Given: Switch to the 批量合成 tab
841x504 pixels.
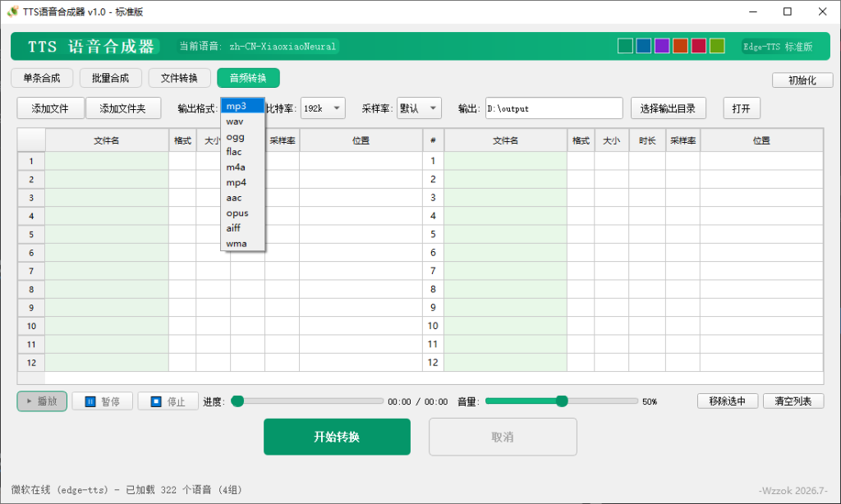Looking at the screenshot, I should click(x=111, y=78).
